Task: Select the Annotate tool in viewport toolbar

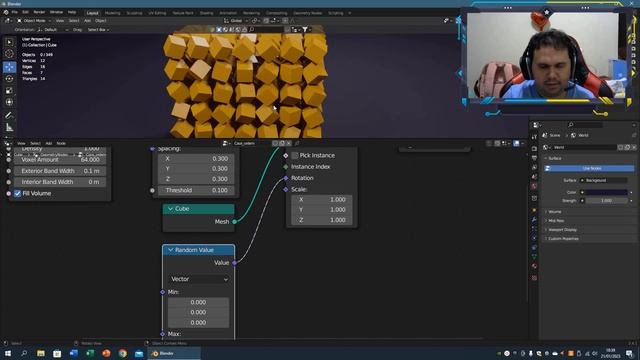Action: 9,116
